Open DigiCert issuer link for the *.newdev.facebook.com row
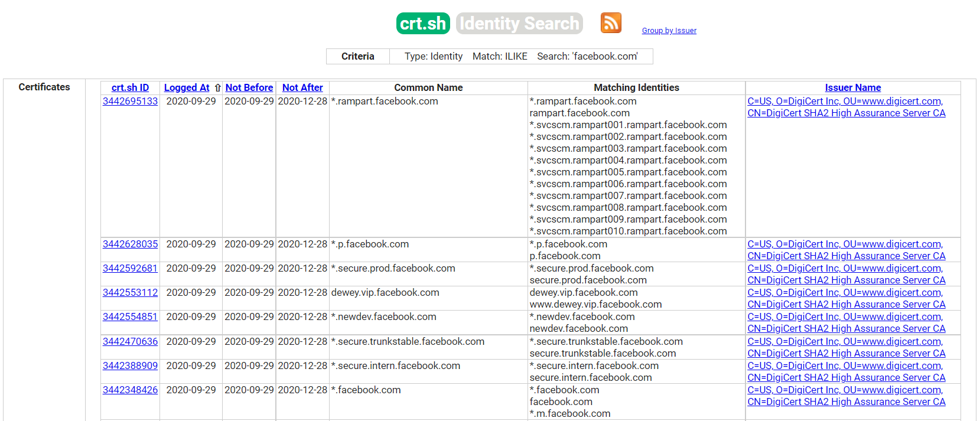This screenshot has height=421, width=980. [846, 322]
